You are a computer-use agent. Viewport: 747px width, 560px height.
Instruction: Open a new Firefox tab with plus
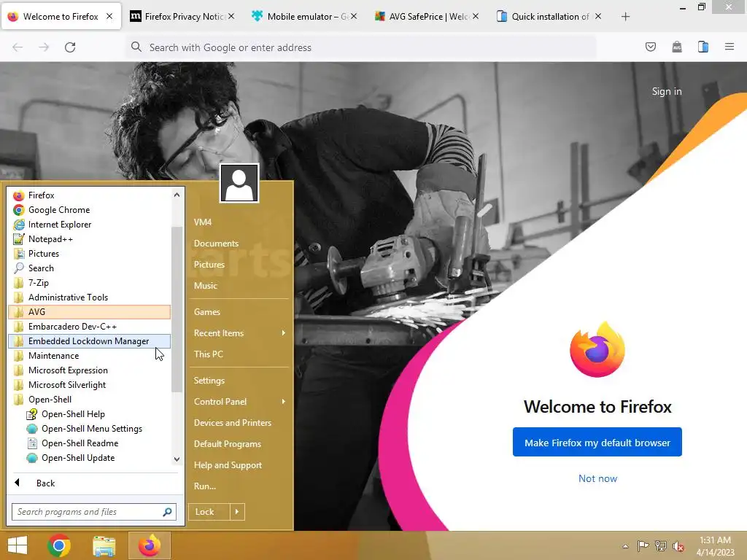[625, 17]
